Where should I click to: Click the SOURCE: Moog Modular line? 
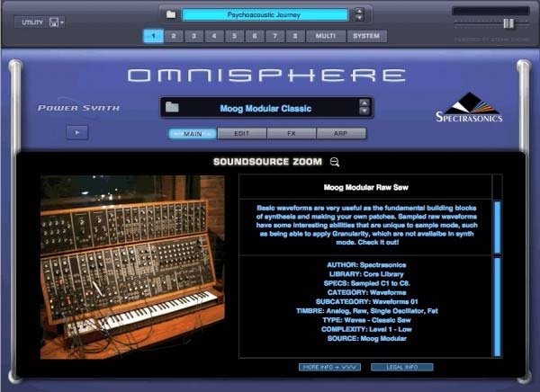366,339
